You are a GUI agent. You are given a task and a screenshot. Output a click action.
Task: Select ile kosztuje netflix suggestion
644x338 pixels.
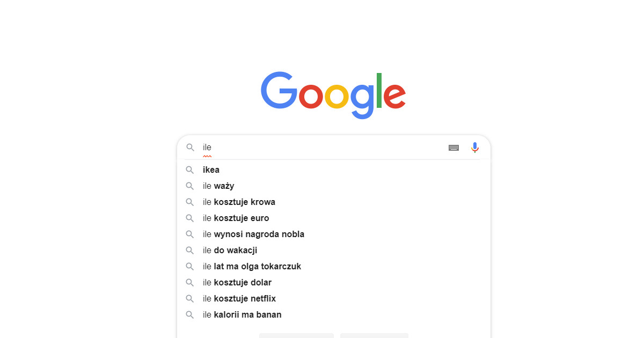point(239,299)
